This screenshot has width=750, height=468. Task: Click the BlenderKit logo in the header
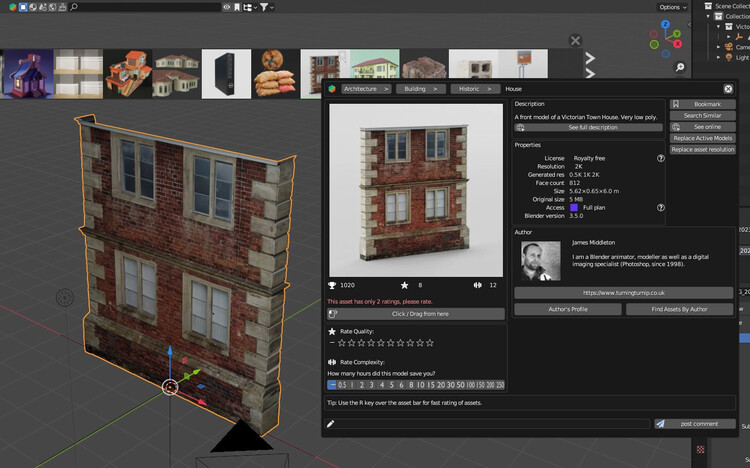pos(12,7)
